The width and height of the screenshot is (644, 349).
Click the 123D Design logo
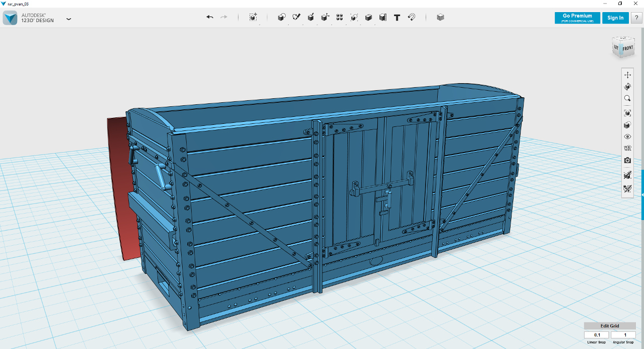click(10, 18)
